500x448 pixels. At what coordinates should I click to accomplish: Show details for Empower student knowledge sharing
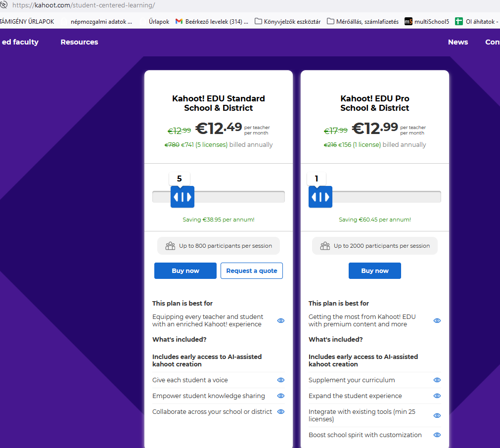point(280,396)
